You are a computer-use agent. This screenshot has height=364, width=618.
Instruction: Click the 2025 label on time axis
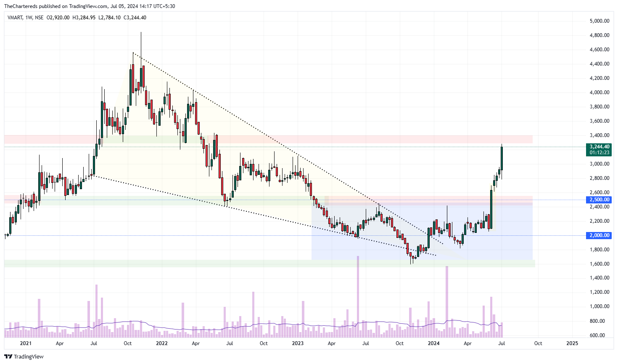tap(572, 343)
